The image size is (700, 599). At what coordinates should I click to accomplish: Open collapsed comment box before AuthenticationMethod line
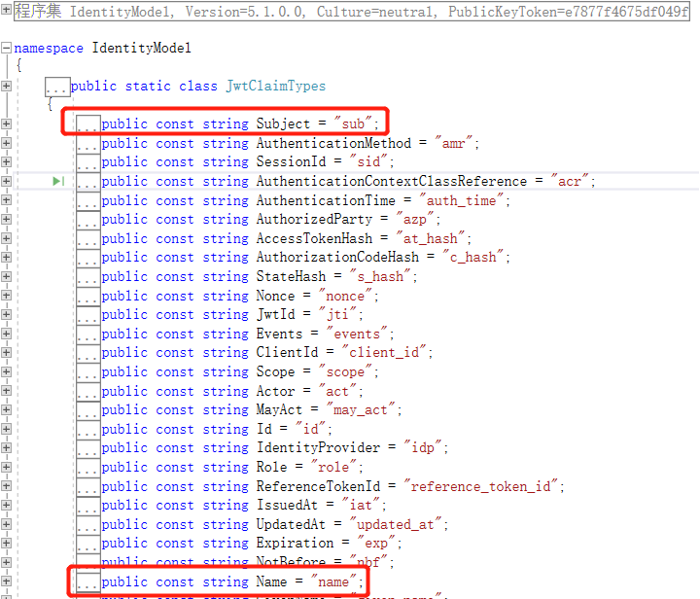87,144
